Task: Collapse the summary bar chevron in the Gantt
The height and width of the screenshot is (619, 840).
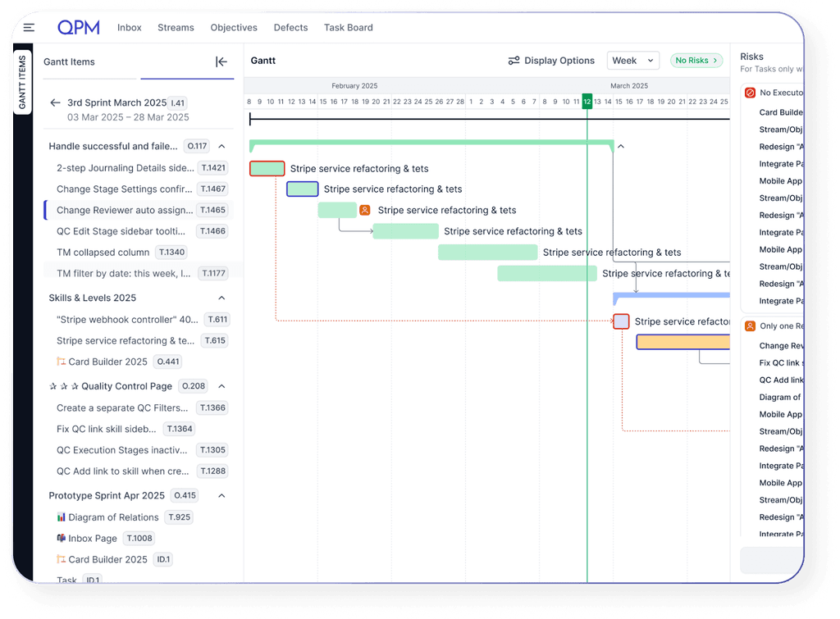Action: [621, 146]
